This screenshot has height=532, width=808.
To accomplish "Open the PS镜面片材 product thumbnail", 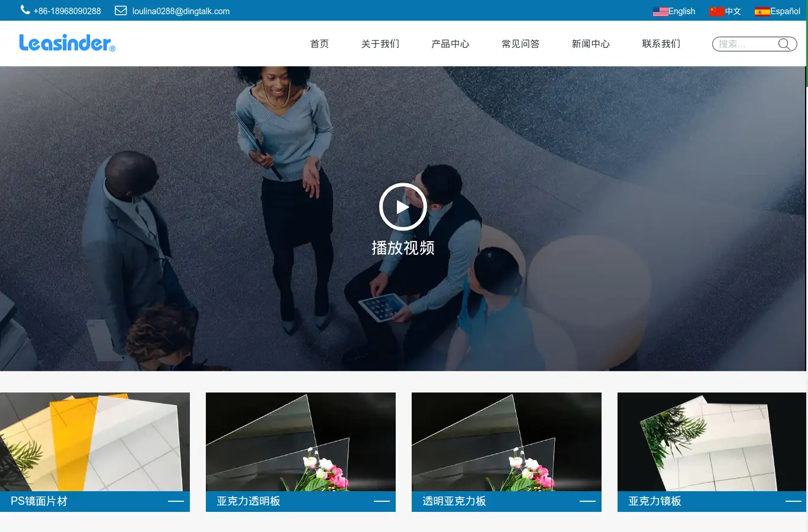I will pyautogui.click(x=95, y=442).
